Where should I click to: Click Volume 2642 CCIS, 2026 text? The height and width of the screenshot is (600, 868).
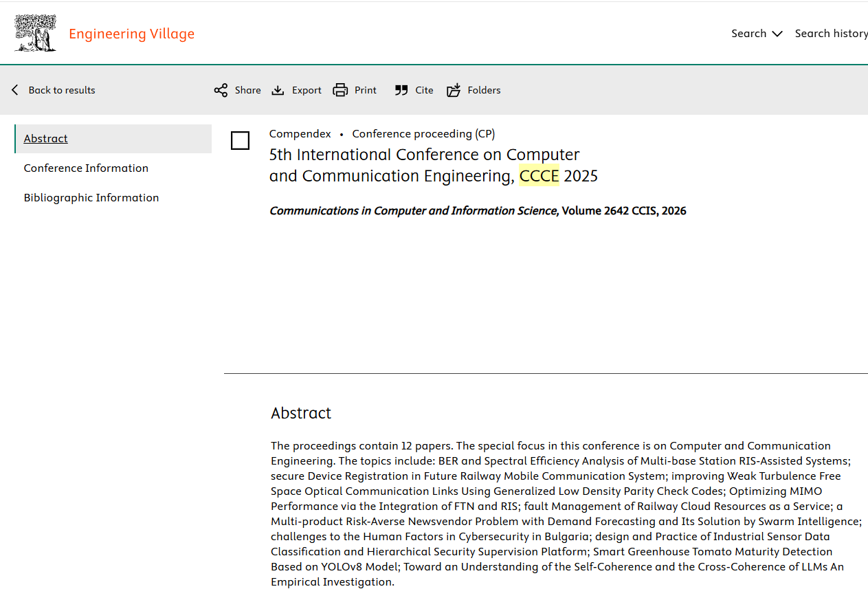pos(624,210)
